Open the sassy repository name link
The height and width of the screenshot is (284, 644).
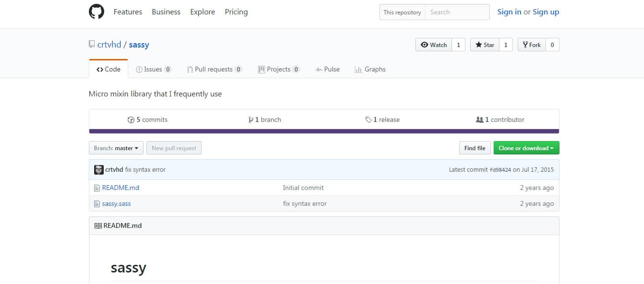pyautogui.click(x=139, y=45)
